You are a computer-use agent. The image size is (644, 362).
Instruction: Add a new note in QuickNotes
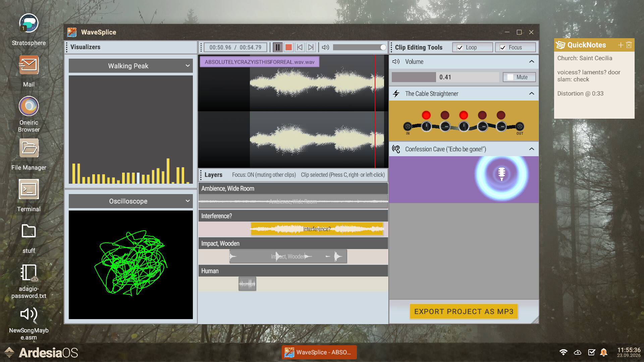621,45
